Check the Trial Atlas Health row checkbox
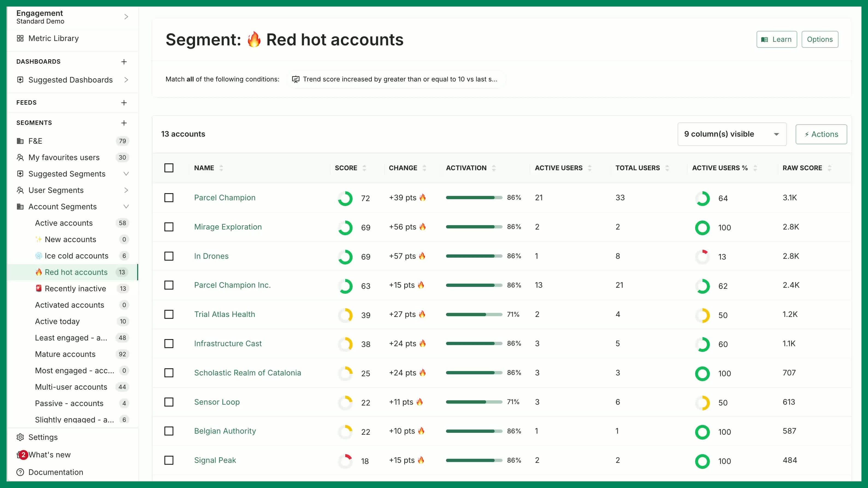868x488 pixels. point(169,314)
